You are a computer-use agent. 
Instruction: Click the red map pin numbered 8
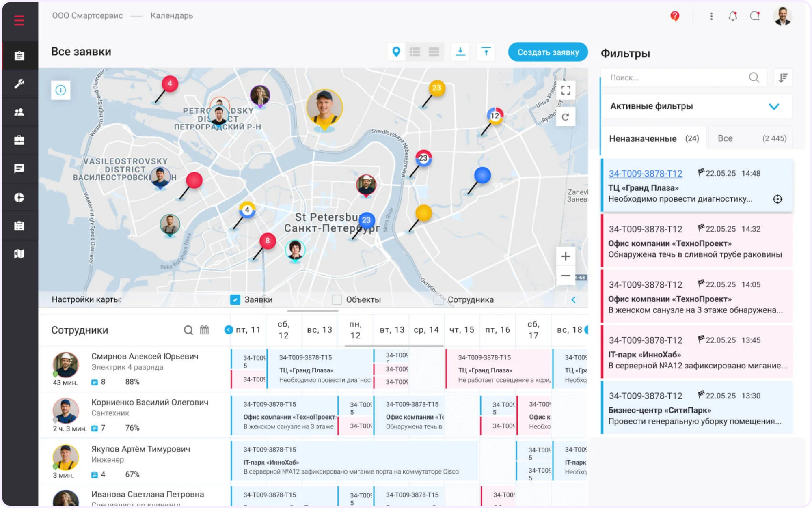click(x=268, y=241)
